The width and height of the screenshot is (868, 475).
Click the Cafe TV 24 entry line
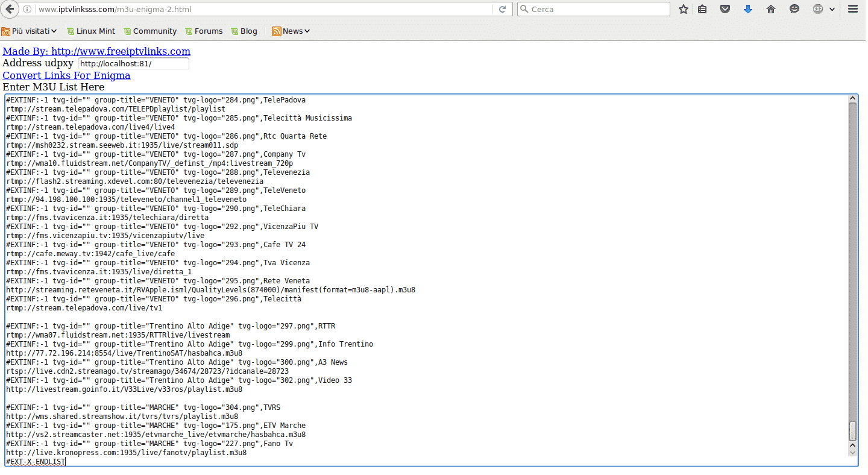(156, 245)
